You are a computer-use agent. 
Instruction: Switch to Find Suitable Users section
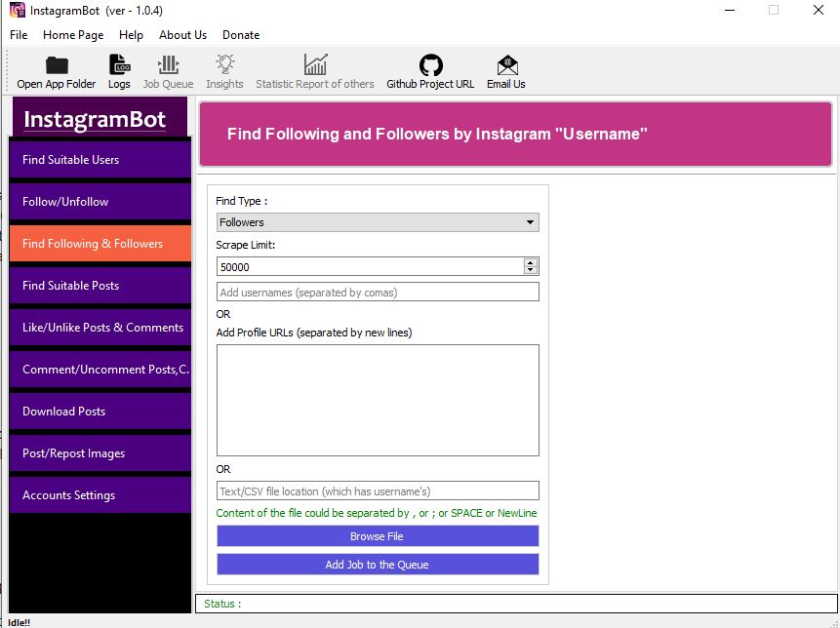pyautogui.click(x=100, y=160)
